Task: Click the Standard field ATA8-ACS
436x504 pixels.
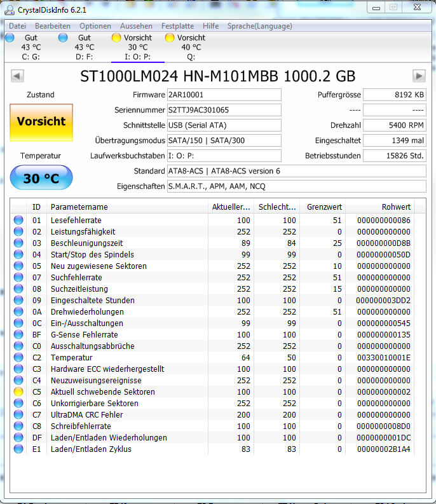Action: (296, 171)
